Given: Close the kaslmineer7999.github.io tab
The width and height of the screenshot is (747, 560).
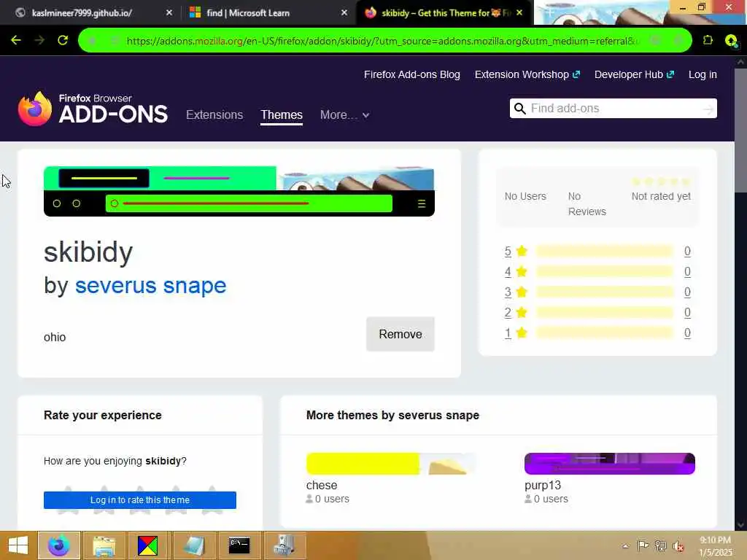Looking at the screenshot, I should [169, 13].
